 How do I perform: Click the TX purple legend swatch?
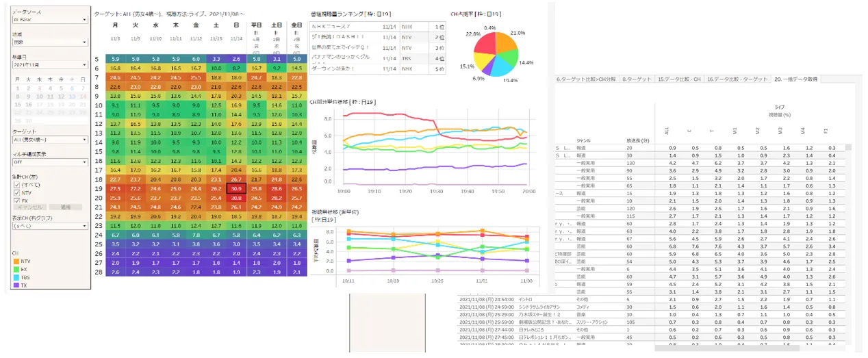click(16, 285)
